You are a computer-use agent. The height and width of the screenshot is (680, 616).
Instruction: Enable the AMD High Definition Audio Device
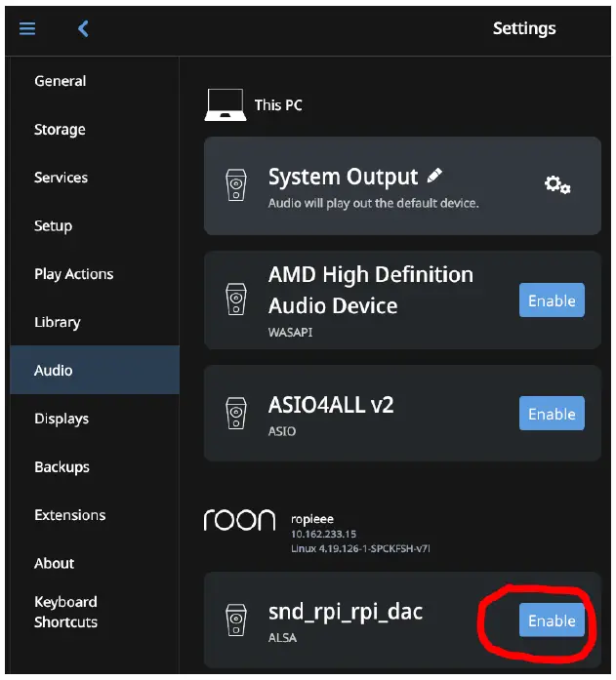pyautogui.click(x=552, y=300)
